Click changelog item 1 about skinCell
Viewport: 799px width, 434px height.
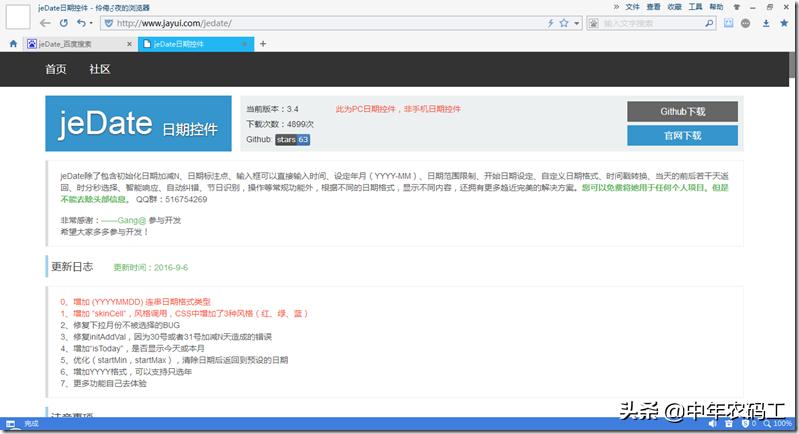tap(184, 314)
